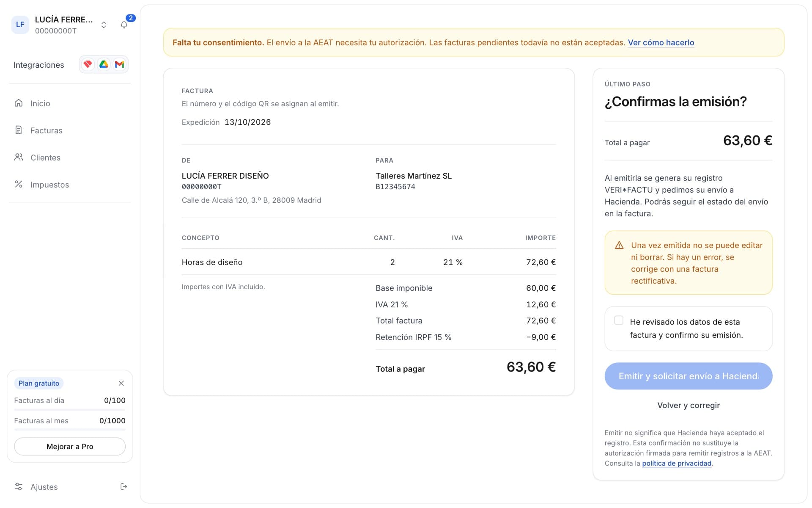Click the IVA 21 % amount 12,60 €
Viewport: 812px width, 508px height.
541,304
